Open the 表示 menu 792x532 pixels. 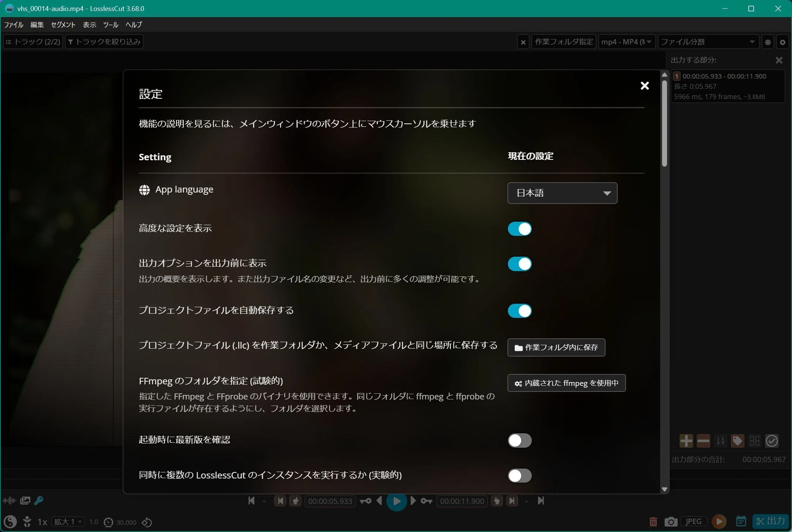[x=90, y=25]
